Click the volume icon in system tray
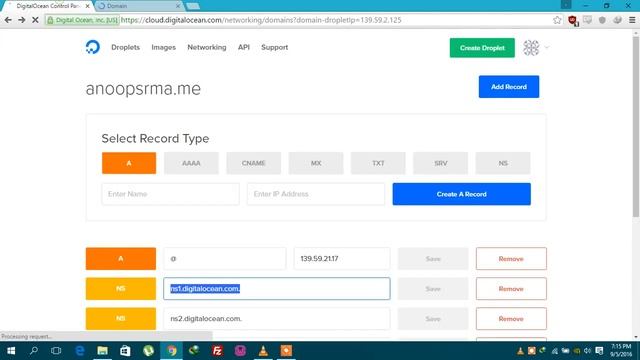This screenshot has width=640, height=360. 587,351
